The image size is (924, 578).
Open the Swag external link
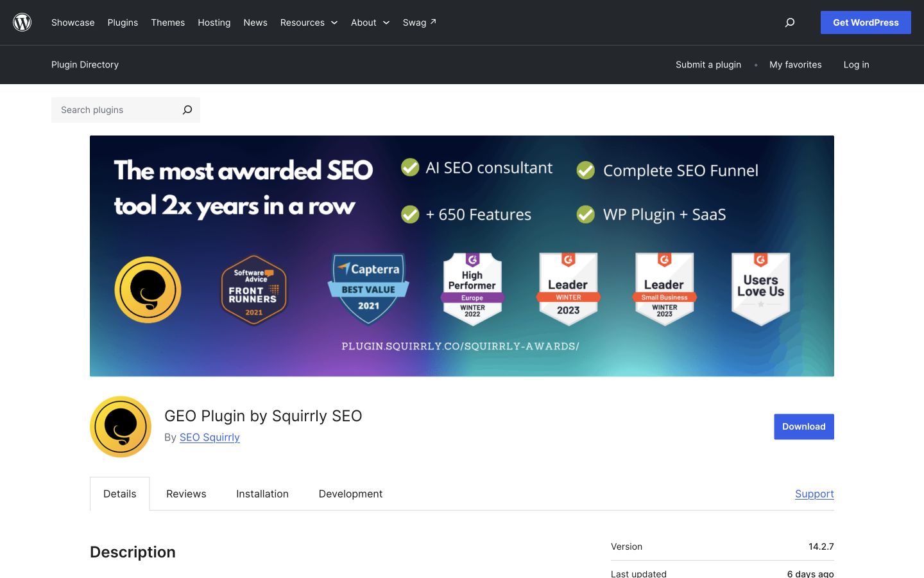pos(420,22)
